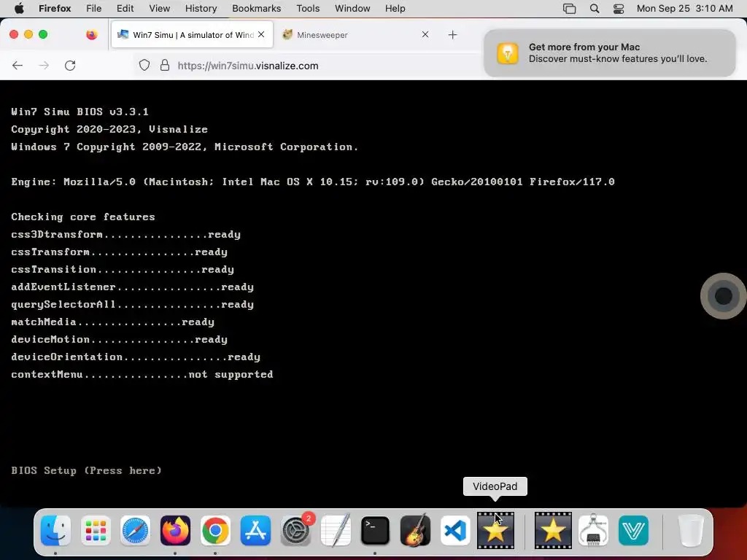Open TextEdit from the Dock

[336, 530]
